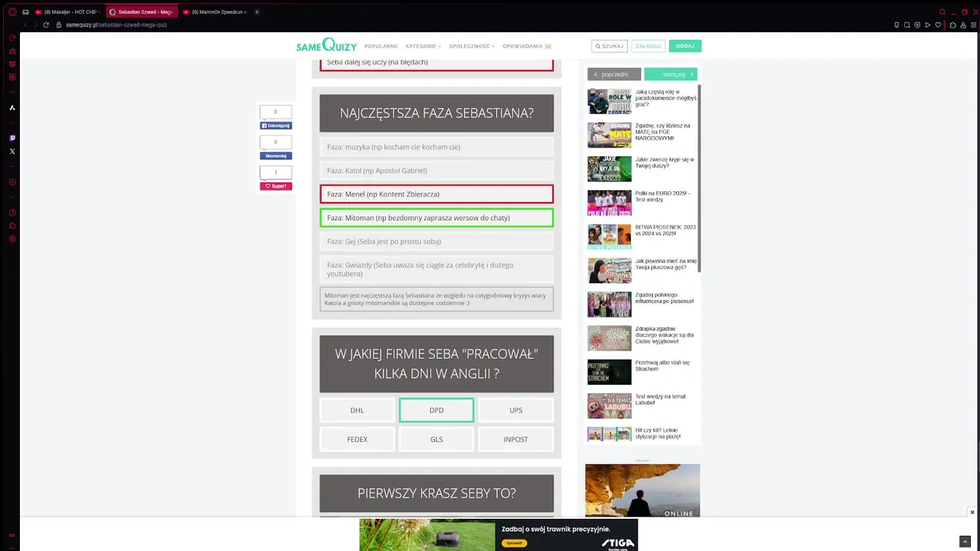This screenshot has height=551, width=980.
Task: Open the Aria AI sidebar icon
Action: 12,108
